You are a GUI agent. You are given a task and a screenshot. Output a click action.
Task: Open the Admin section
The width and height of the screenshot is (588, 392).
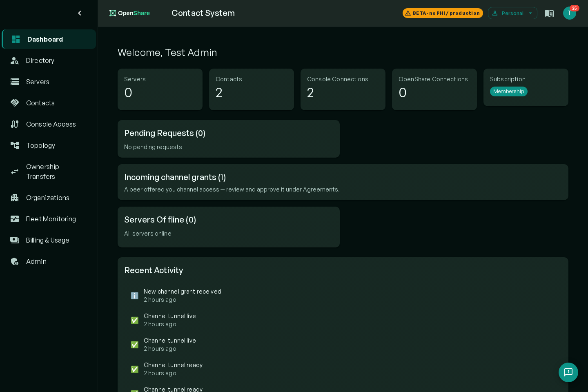click(49, 261)
